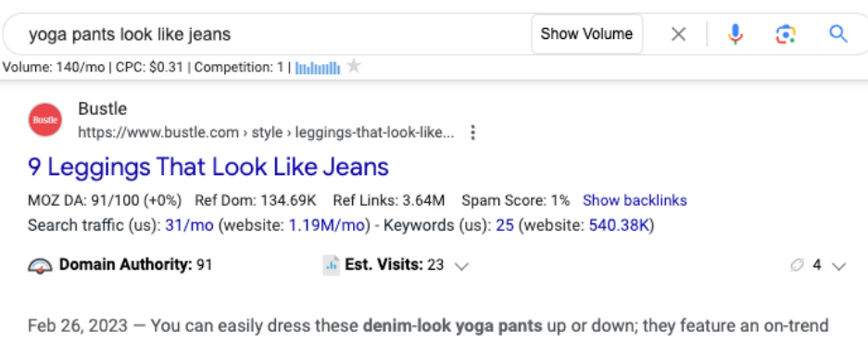
Task: Click the Bustle site favicon
Action: (44, 120)
